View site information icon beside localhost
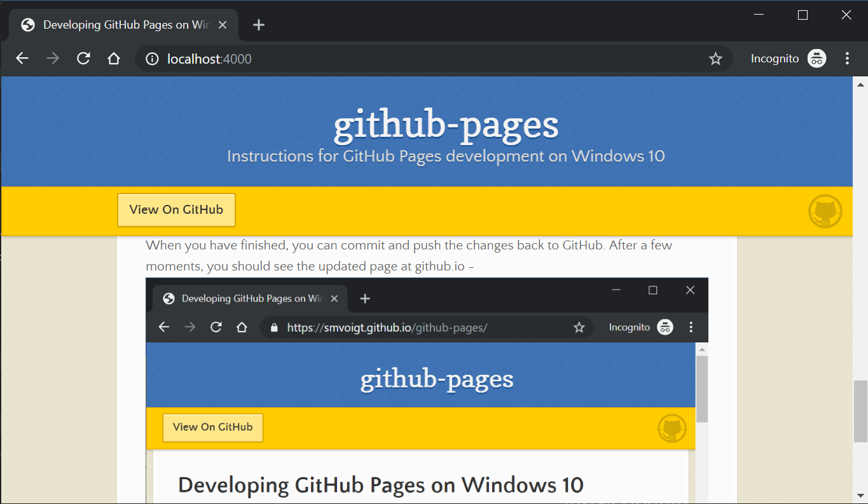The height and width of the screenshot is (504, 868). pos(151,59)
